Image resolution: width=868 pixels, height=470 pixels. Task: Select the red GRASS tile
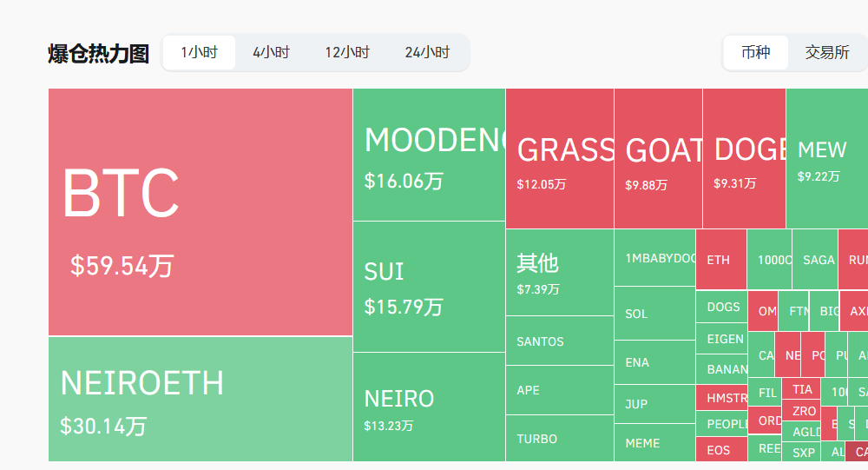point(560,158)
